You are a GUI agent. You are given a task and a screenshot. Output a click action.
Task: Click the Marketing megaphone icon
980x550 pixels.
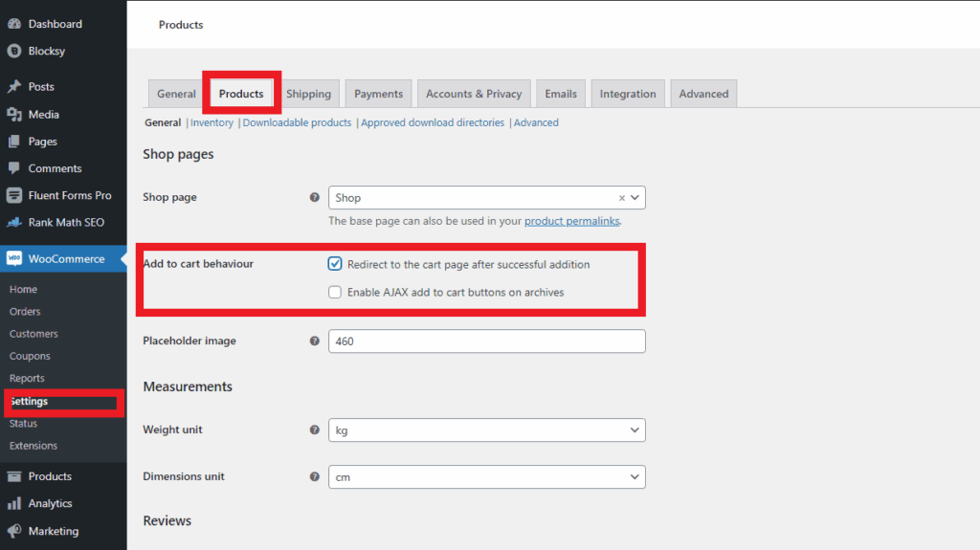coord(13,531)
